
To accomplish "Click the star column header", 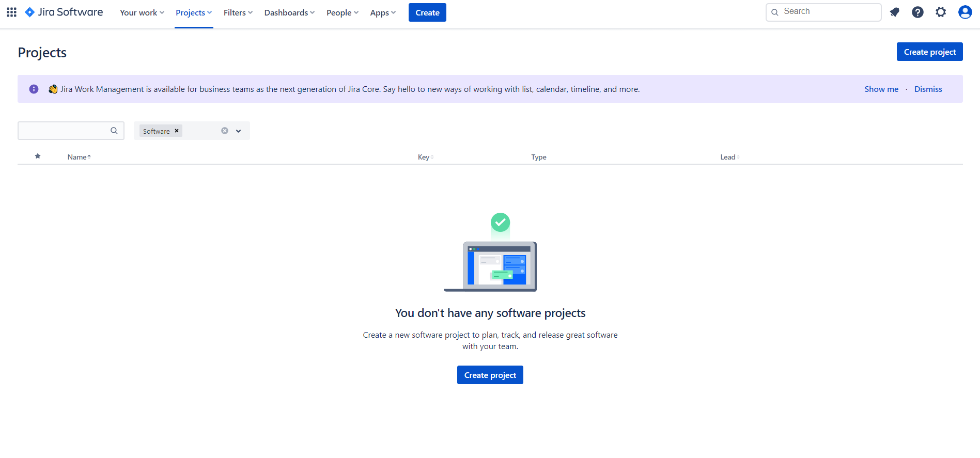I will point(38,156).
